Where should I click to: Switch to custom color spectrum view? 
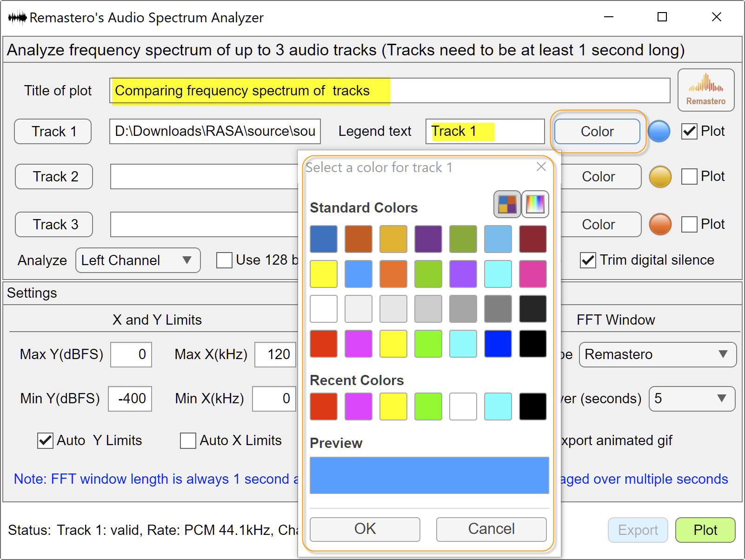(x=535, y=204)
